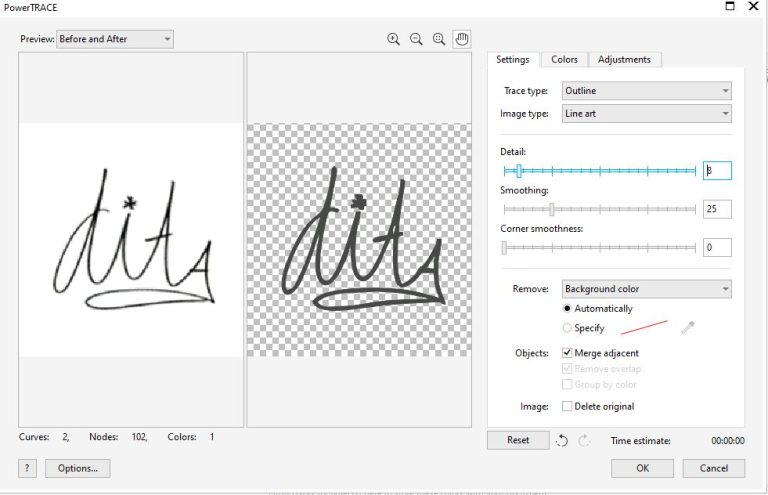768x495 pixels.
Task: Click the Zoom Out magnifier icon
Action: tap(416, 39)
